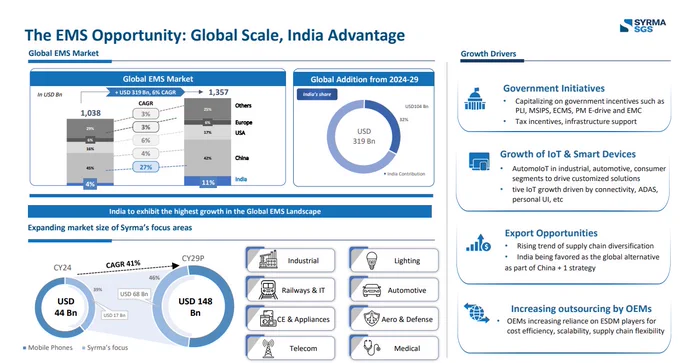The width and height of the screenshot is (680, 363).
Task: Click the Growth Drivers section heading
Action: click(488, 54)
